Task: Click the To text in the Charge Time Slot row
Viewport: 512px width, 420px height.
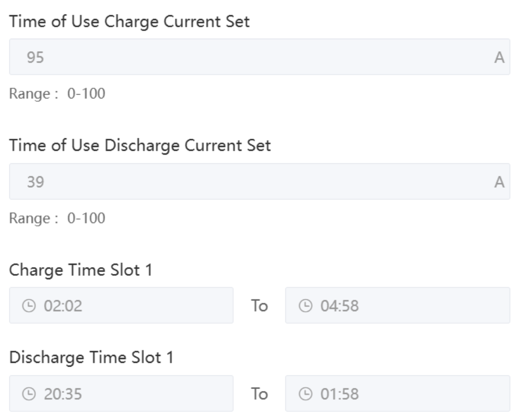Action: [259, 306]
